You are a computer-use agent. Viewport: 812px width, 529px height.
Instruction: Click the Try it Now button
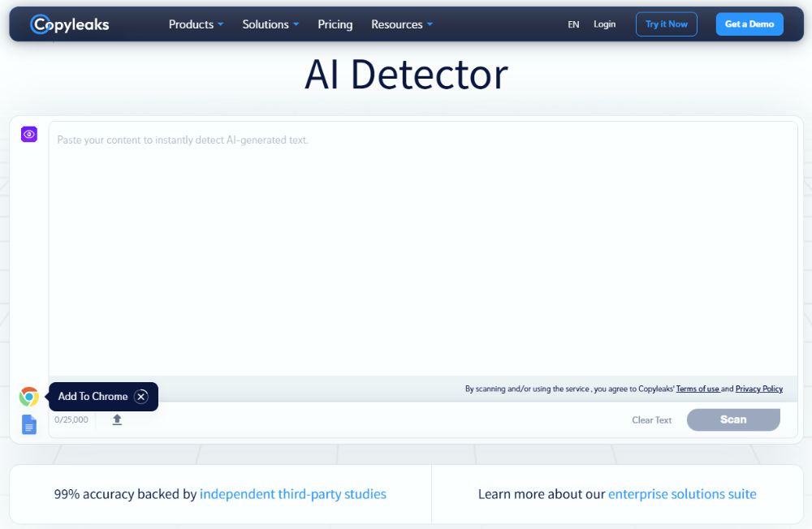tap(666, 24)
